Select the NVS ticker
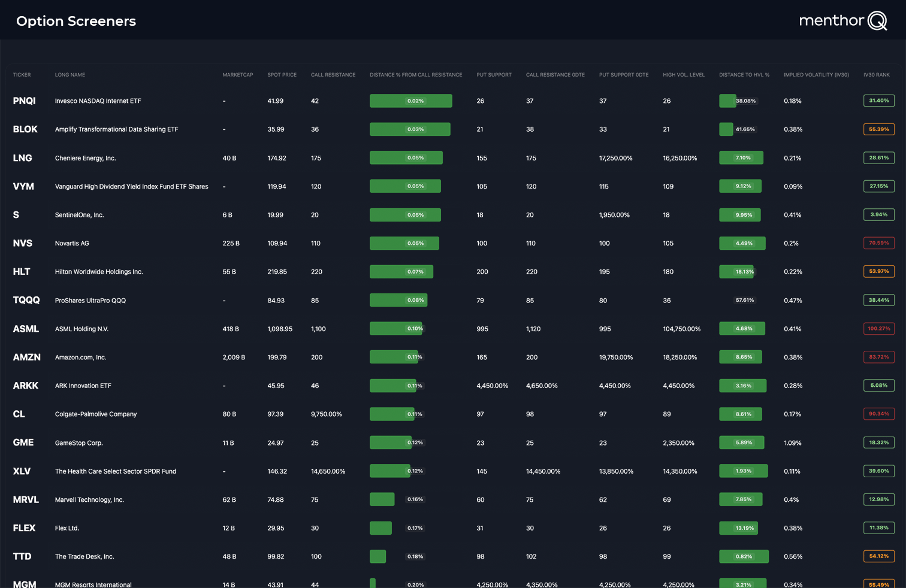 click(23, 243)
